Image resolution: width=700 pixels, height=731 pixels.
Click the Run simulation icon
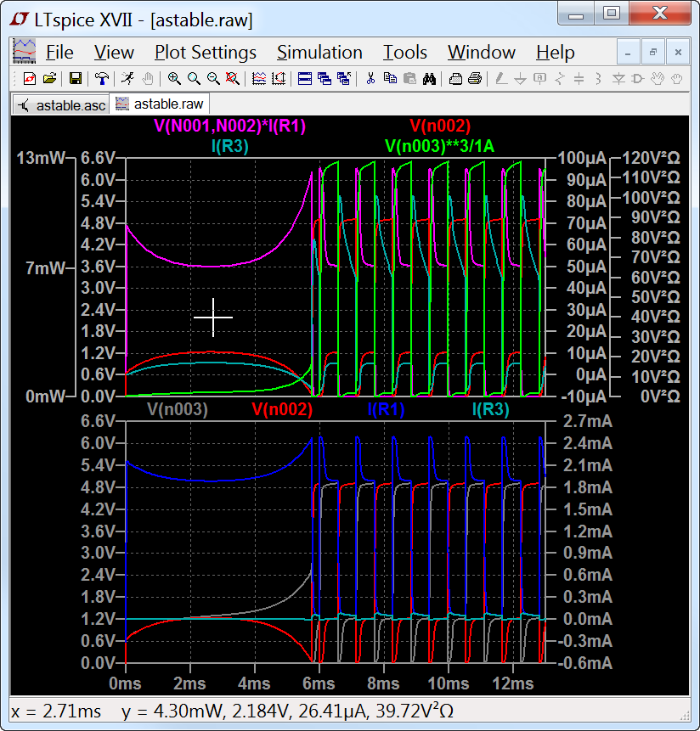tap(127, 79)
